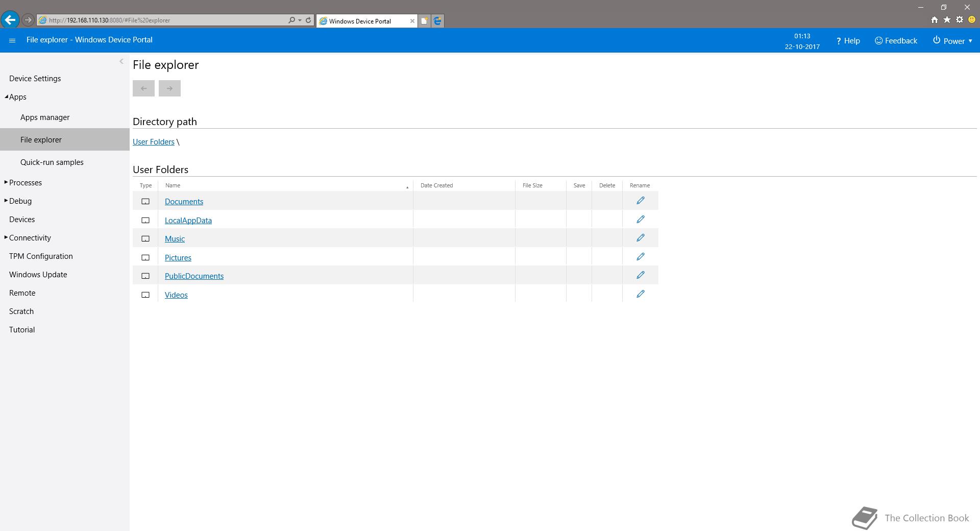The width and height of the screenshot is (980, 531).
Task: Click the folder type icon for Videos
Action: click(145, 295)
